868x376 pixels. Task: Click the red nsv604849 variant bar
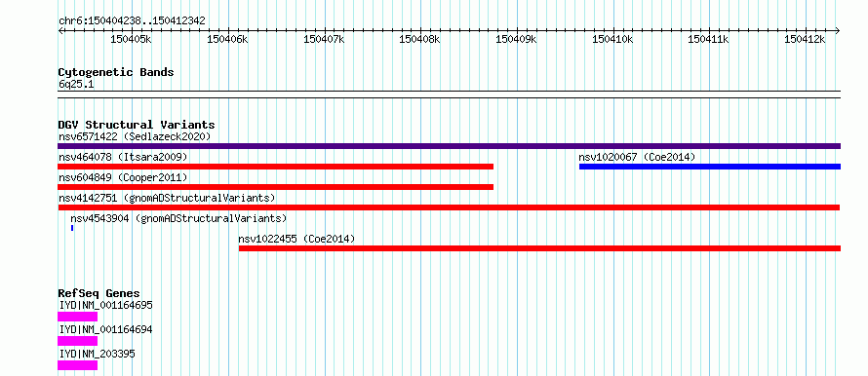(275, 187)
